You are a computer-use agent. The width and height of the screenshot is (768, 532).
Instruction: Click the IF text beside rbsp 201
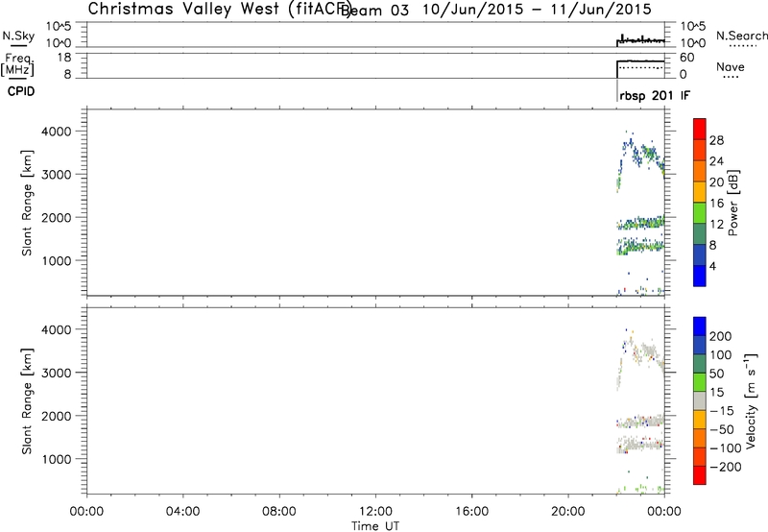685,95
